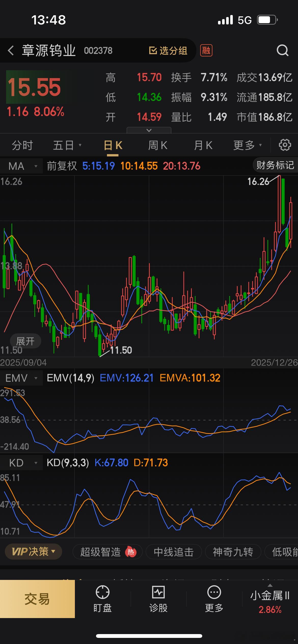Viewport: 298px width, 644px height.
Task: Tap the home indicator bar at bottom
Action: click(149, 636)
